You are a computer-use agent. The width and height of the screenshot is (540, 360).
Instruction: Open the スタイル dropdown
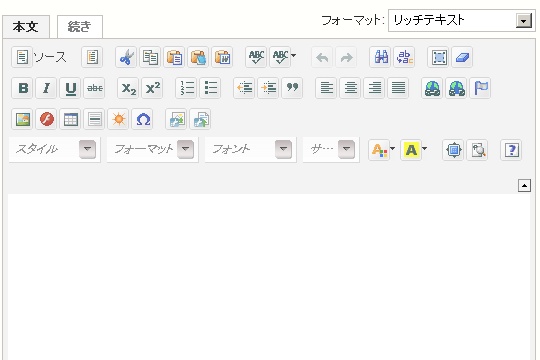[x=54, y=150]
